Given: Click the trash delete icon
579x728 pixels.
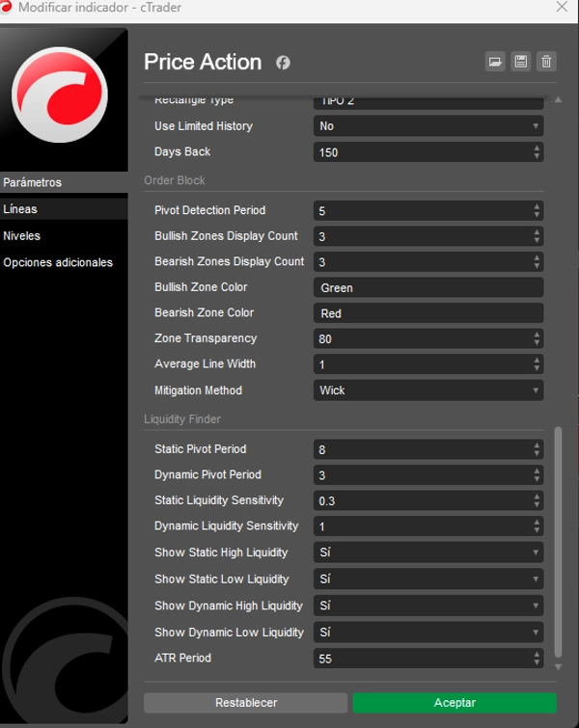Looking at the screenshot, I should point(546,62).
